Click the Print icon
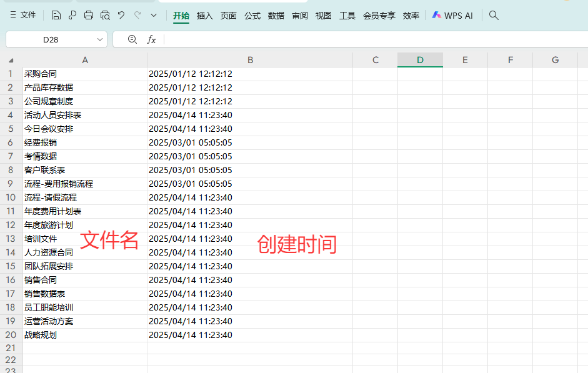This screenshot has width=588, height=373. [89, 16]
